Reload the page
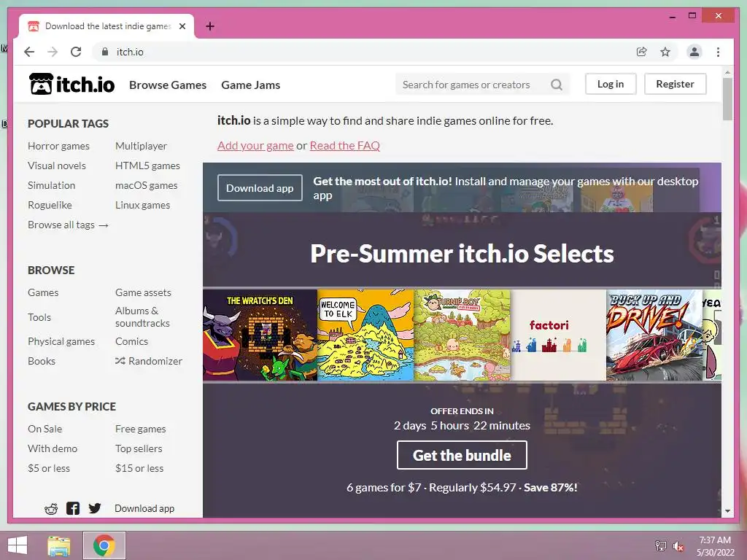747x560 pixels. (76, 52)
